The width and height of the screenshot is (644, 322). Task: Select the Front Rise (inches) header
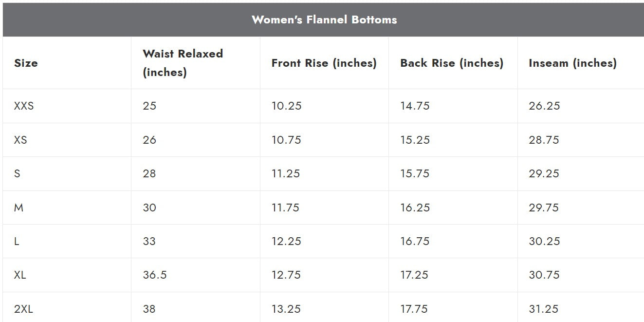pyautogui.click(x=324, y=63)
